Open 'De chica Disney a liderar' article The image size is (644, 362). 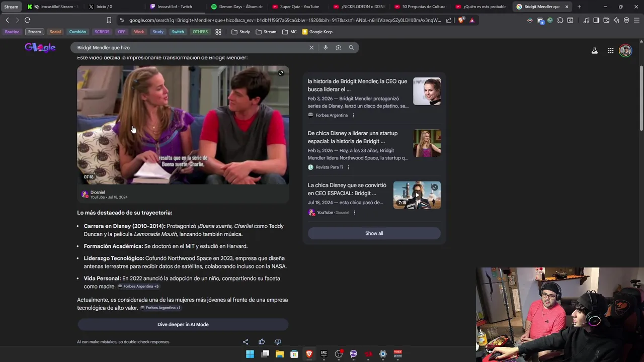353,137
